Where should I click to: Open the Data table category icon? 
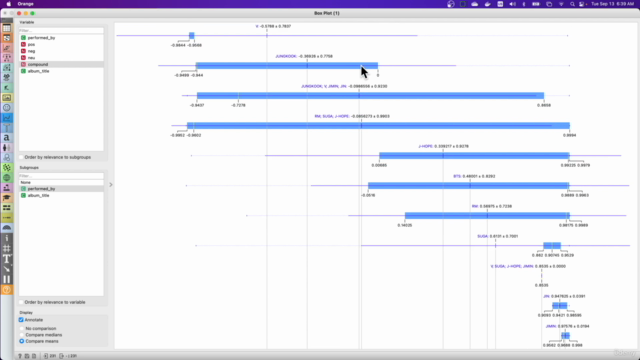[7, 28]
